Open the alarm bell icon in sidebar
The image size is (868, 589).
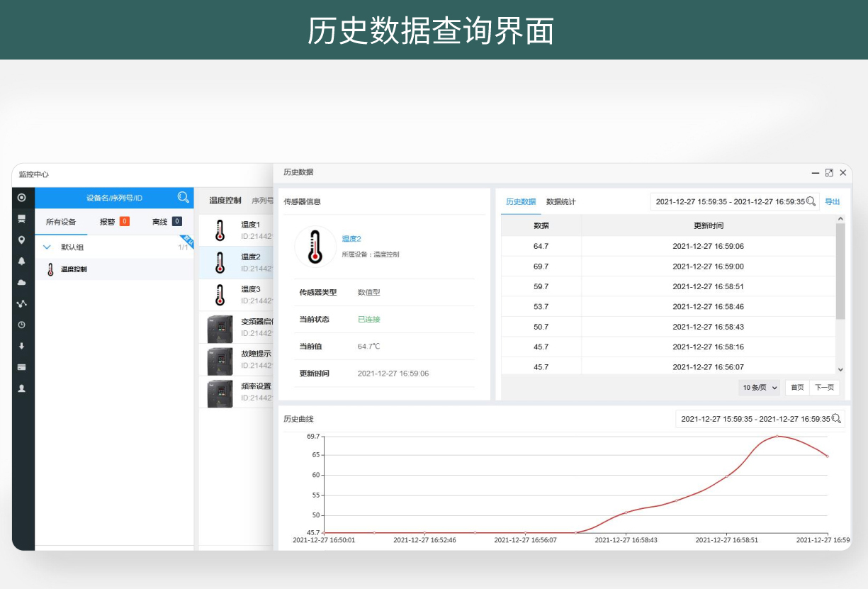click(22, 262)
